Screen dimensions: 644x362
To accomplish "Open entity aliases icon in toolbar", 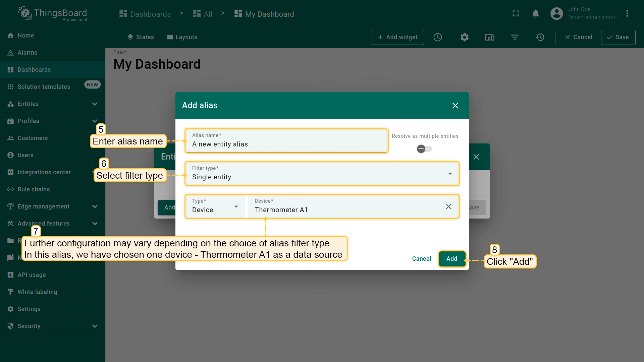I will (x=490, y=37).
